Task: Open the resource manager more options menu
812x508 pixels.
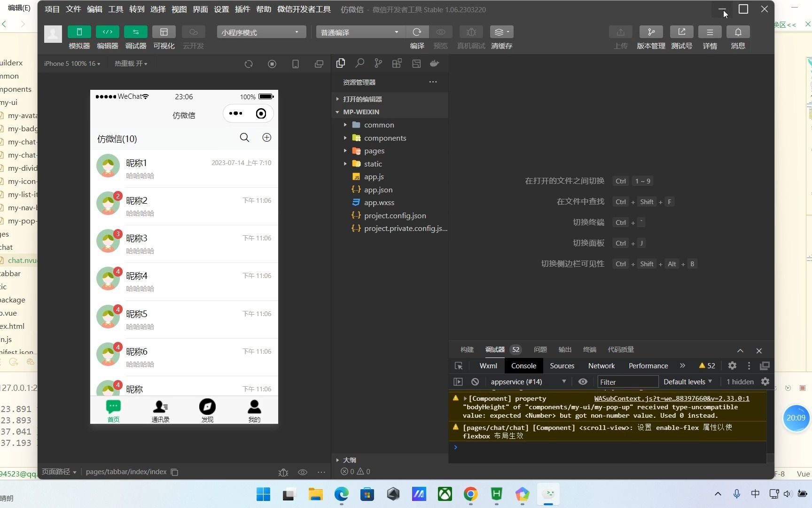Action: (433, 82)
